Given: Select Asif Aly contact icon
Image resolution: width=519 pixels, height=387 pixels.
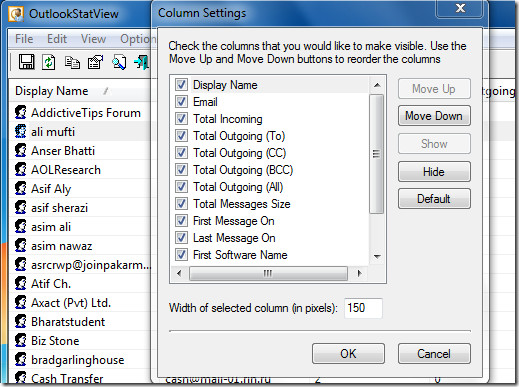Looking at the screenshot, I should pyautogui.click(x=21, y=188).
